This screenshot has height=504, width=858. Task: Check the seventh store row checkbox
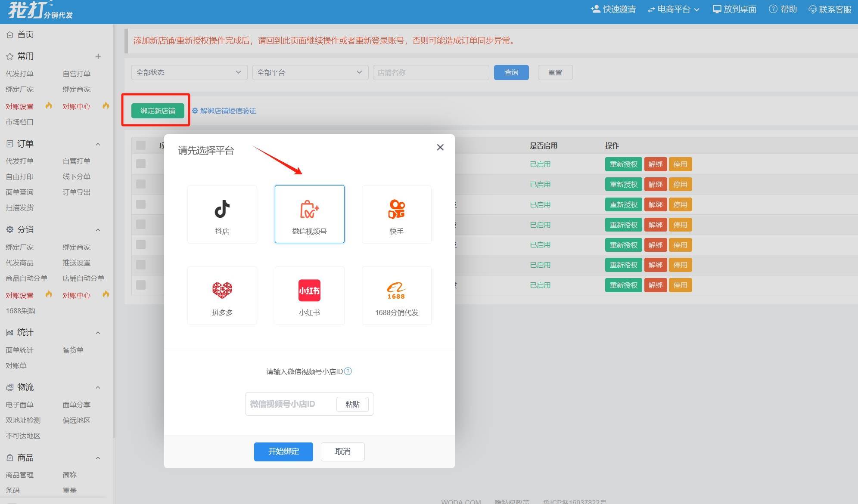click(x=141, y=285)
